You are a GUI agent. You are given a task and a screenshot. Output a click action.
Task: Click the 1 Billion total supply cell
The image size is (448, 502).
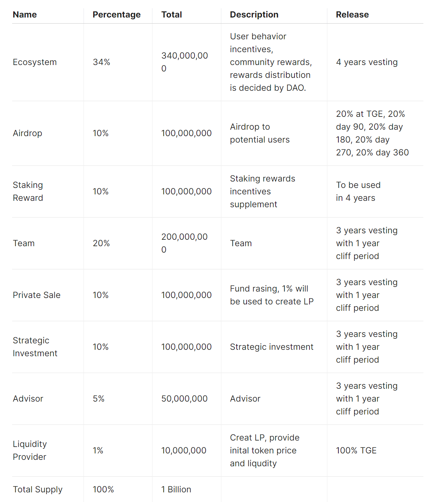coord(176,489)
